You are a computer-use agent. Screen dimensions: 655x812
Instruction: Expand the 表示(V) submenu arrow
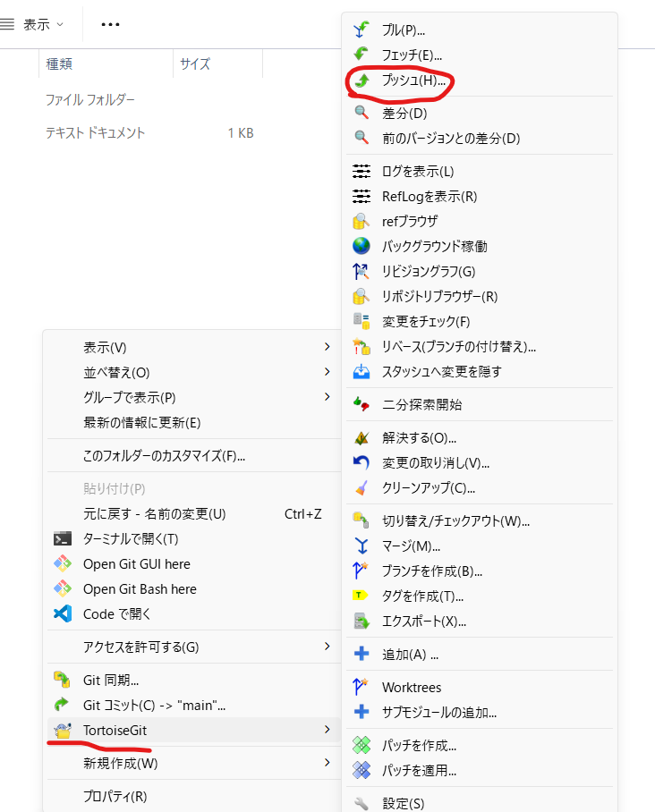click(x=327, y=346)
